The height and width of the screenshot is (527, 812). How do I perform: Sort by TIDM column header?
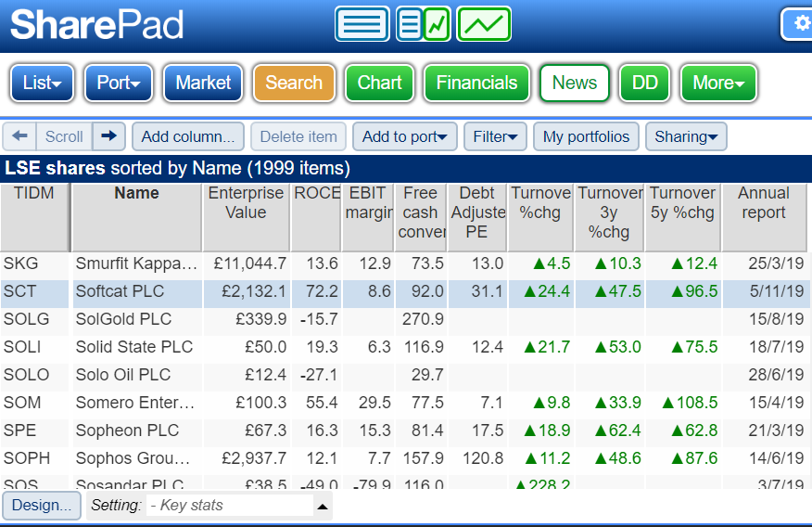[x=34, y=217]
